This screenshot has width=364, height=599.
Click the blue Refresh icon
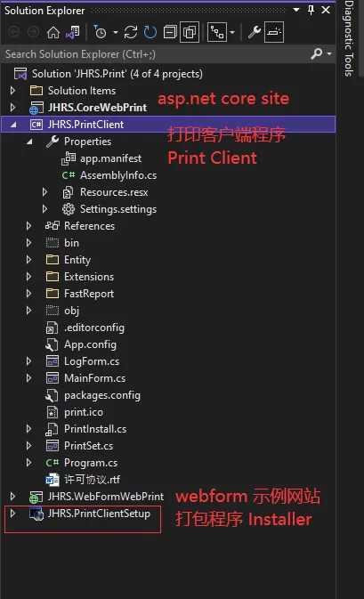point(150,32)
